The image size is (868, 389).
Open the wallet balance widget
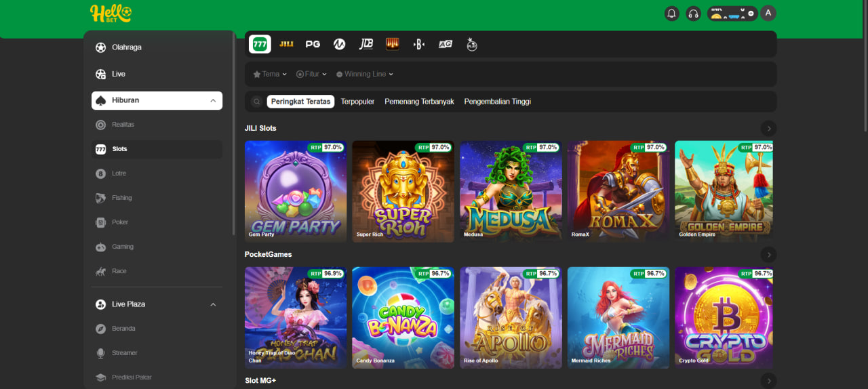732,13
